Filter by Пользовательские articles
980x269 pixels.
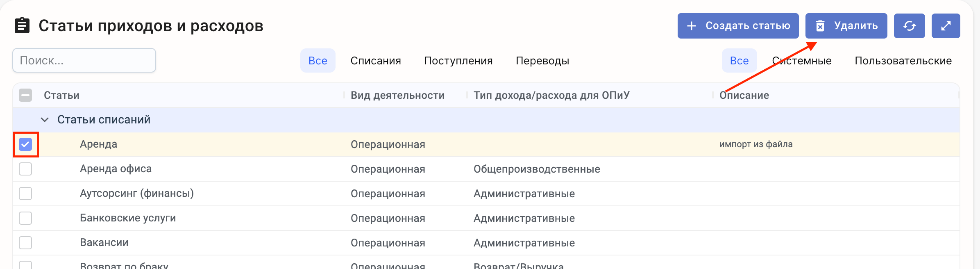pos(903,61)
